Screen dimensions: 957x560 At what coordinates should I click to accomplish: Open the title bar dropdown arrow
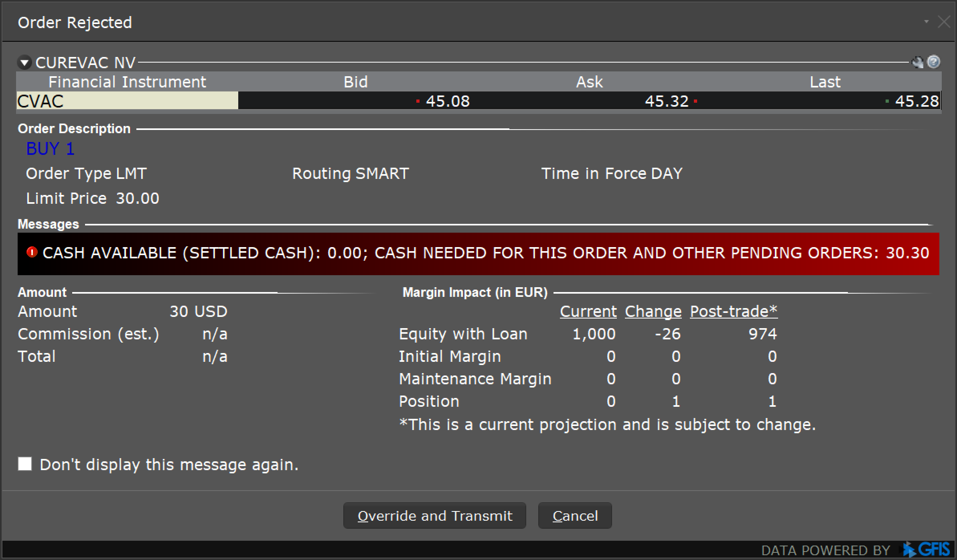coord(926,22)
